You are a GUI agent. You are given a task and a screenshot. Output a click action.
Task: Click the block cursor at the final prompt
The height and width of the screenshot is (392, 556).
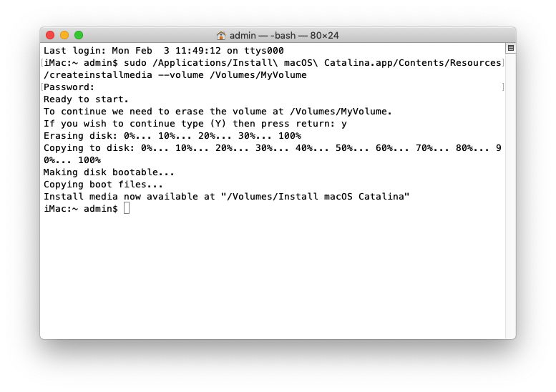(127, 208)
